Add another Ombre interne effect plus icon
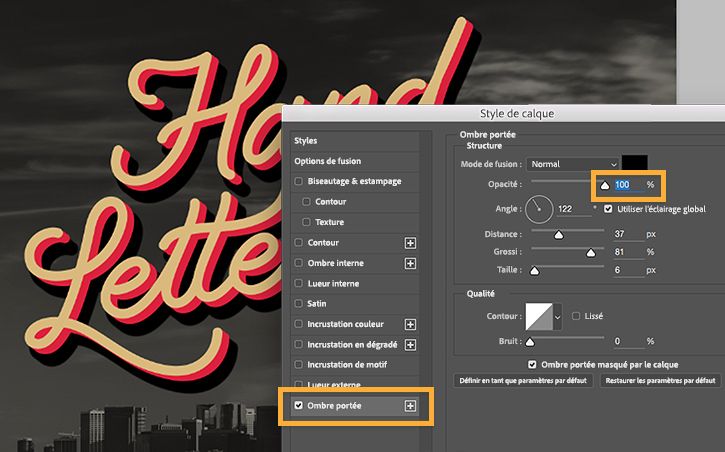Screen dimensions: 725x452 [x=410, y=263]
